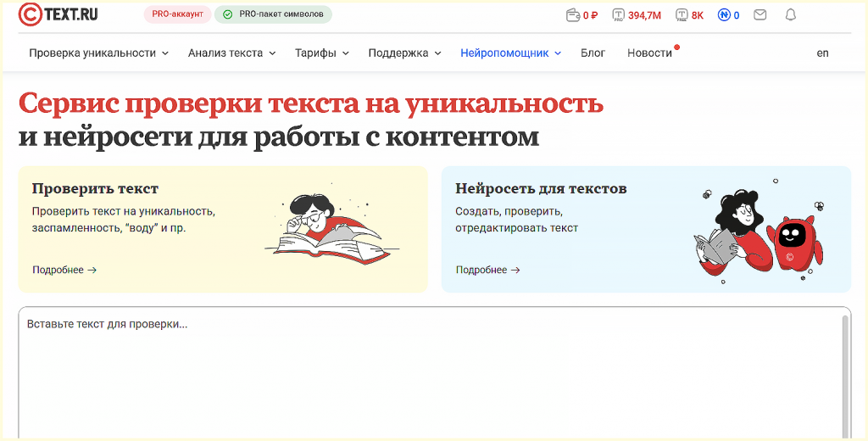Go to the Блог page
This screenshot has height=441, width=868.
(593, 53)
